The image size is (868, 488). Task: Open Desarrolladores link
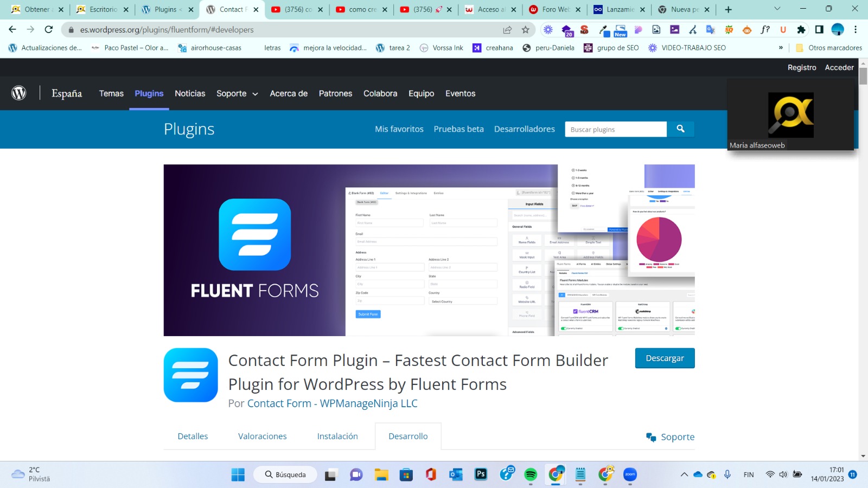coord(525,129)
